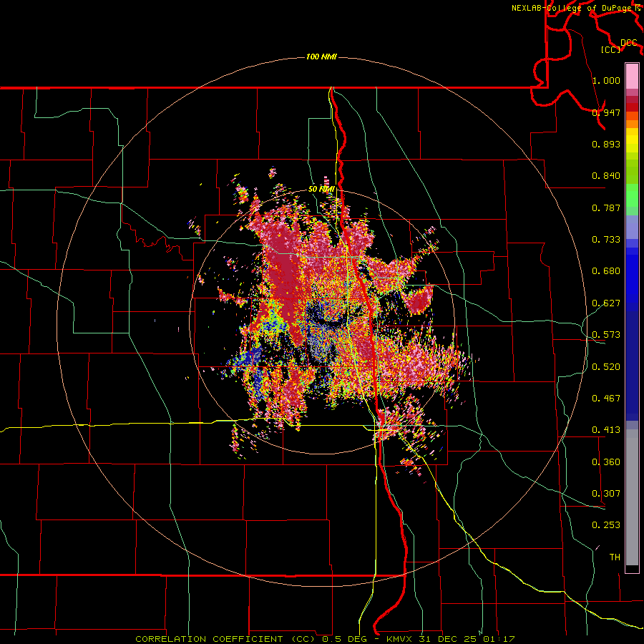Click the TH threshold label

615,557
